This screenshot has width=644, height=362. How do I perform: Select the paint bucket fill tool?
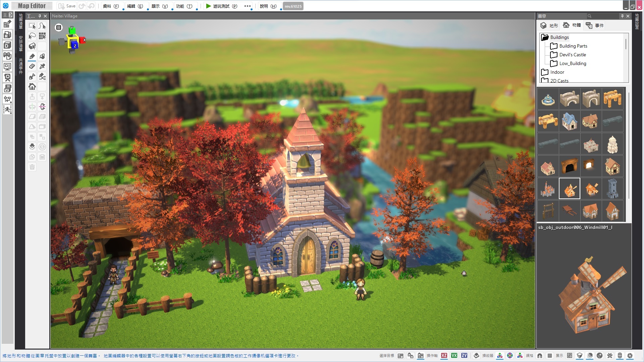(x=42, y=56)
